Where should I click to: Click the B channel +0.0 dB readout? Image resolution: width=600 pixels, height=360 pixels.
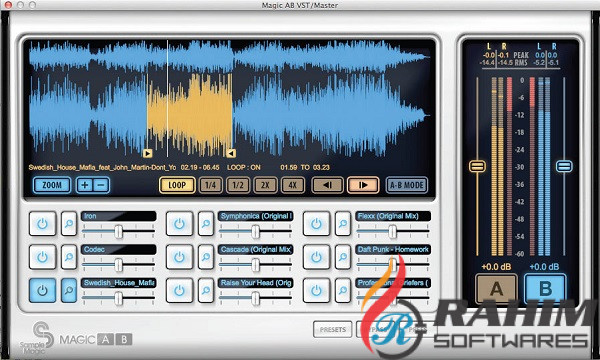[544, 267]
